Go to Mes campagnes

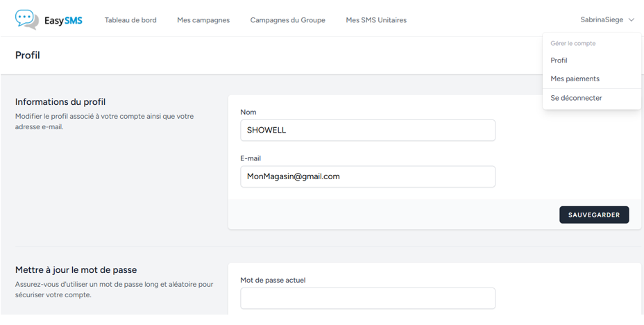coord(203,20)
